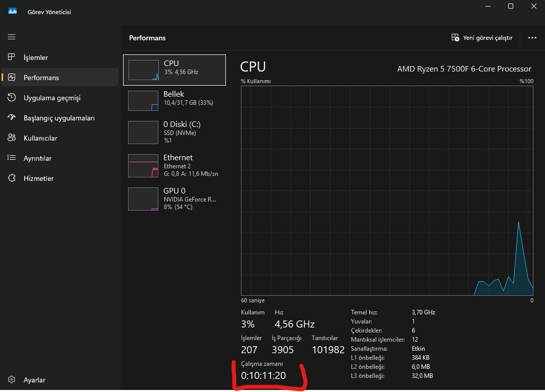
Task: Open Başlangıç uygulamaları page
Action: coord(60,118)
